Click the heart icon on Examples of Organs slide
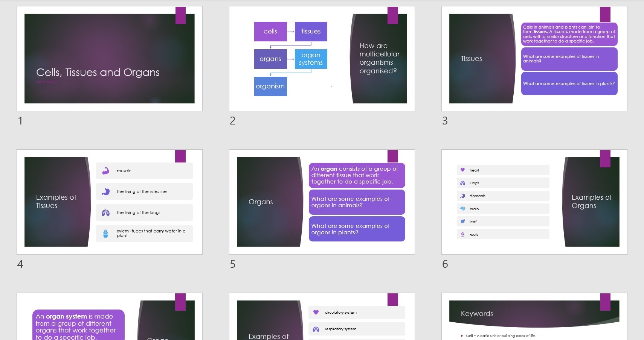The width and height of the screenshot is (644, 340). [462, 170]
